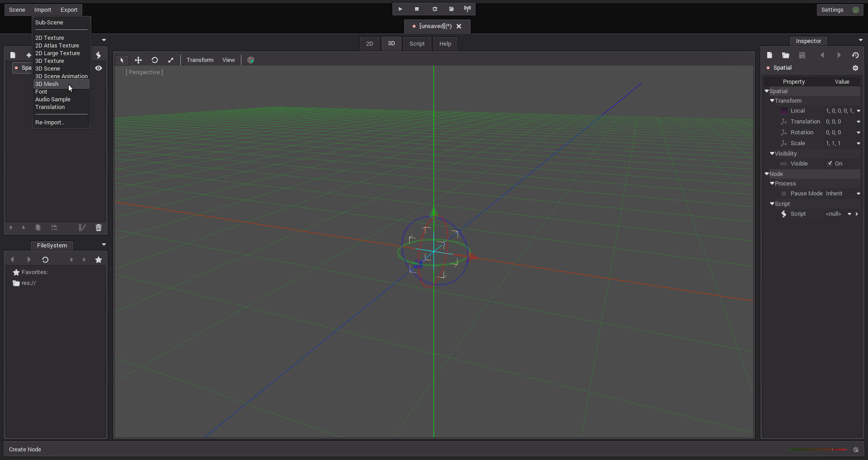Image resolution: width=868 pixels, height=460 pixels.
Task: Refresh the FileSystem panel
Action: pos(45,260)
